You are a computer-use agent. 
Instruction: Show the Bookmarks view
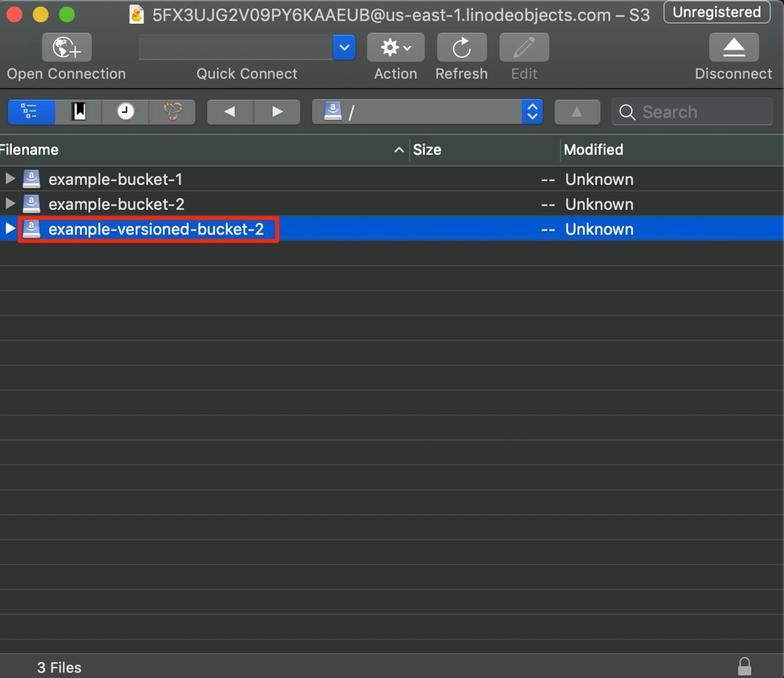tap(77, 112)
